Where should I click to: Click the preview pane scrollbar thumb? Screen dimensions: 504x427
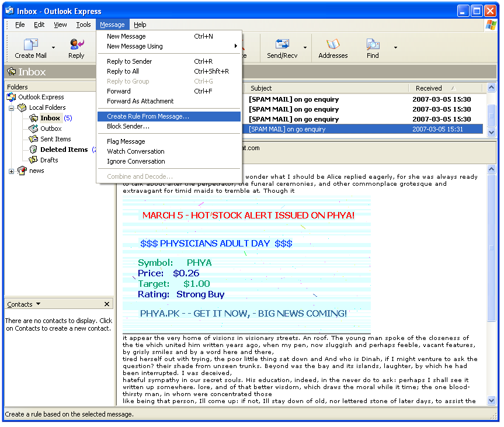click(492, 248)
